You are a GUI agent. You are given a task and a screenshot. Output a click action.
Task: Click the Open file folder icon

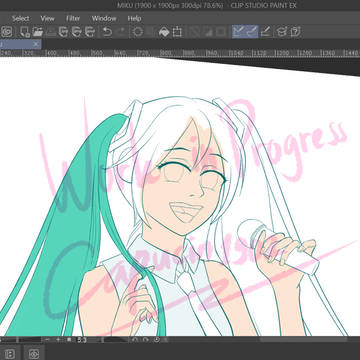pos(38,32)
